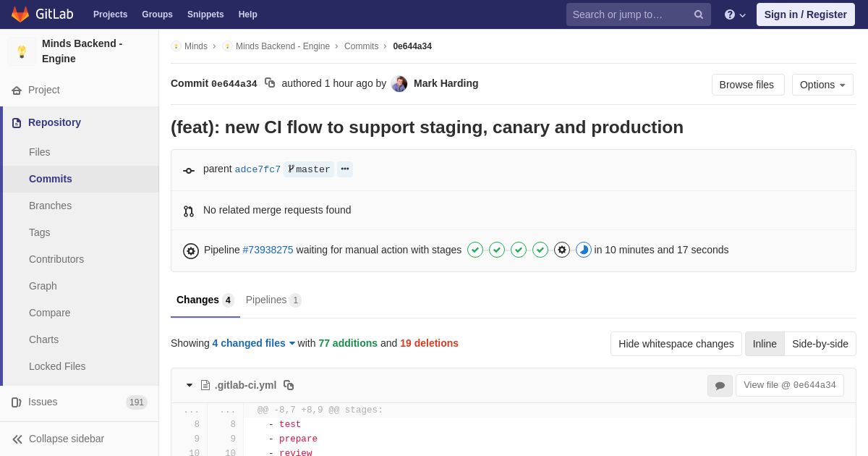Open Snippets in the navbar
Image resolution: width=868 pixels, height=456 pixels.
[x=205, y=14]
